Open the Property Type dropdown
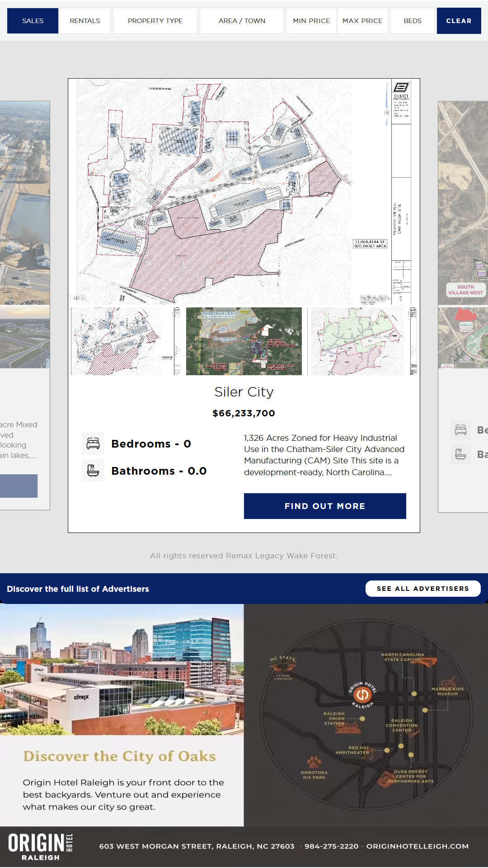Screen dimensions: 488x868 (x=155, y=21)
